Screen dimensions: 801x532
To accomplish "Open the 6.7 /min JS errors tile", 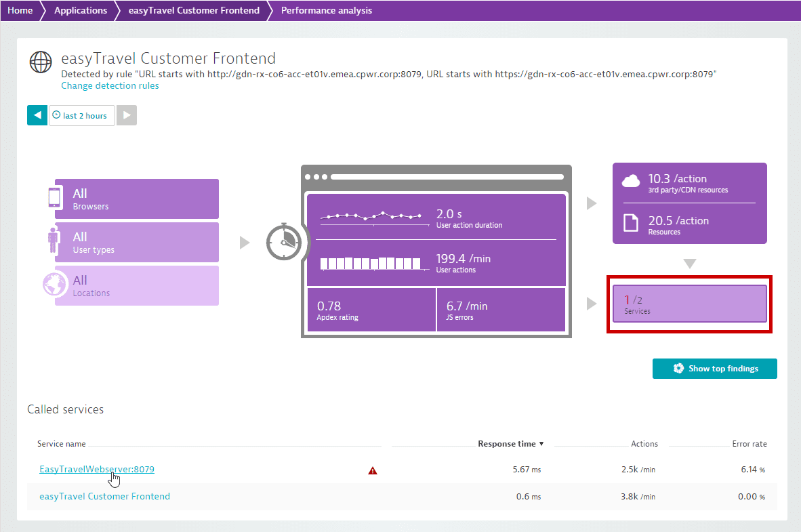I will 501,310.
